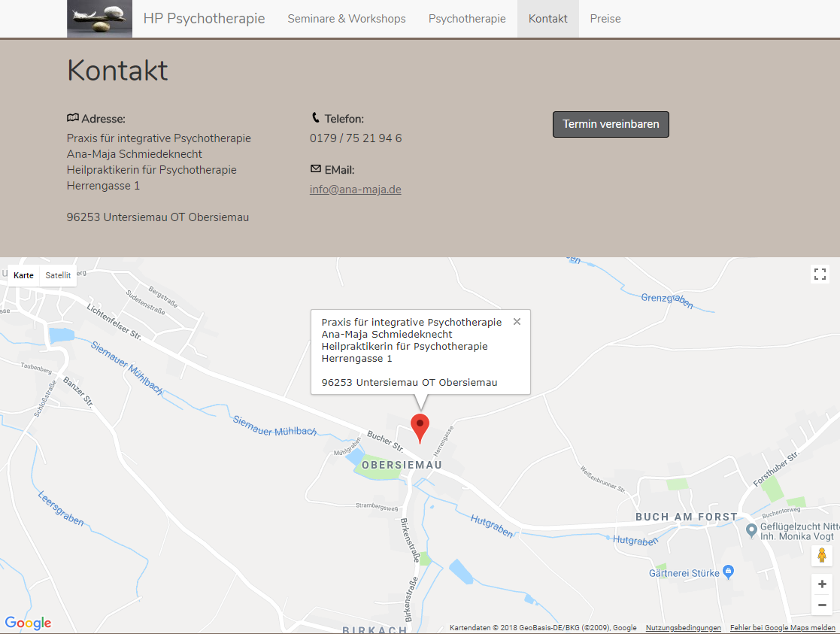Click the red location marker pin
840x634 pixels.
pos(420,428)
